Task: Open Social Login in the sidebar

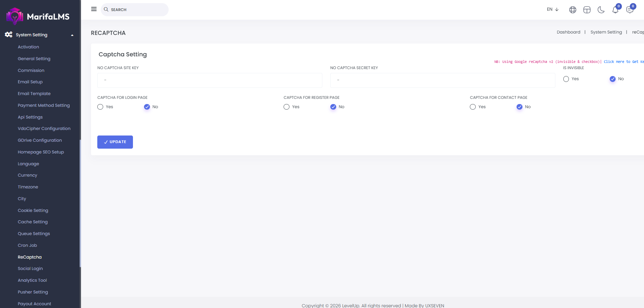Action: tap(30, 269)
